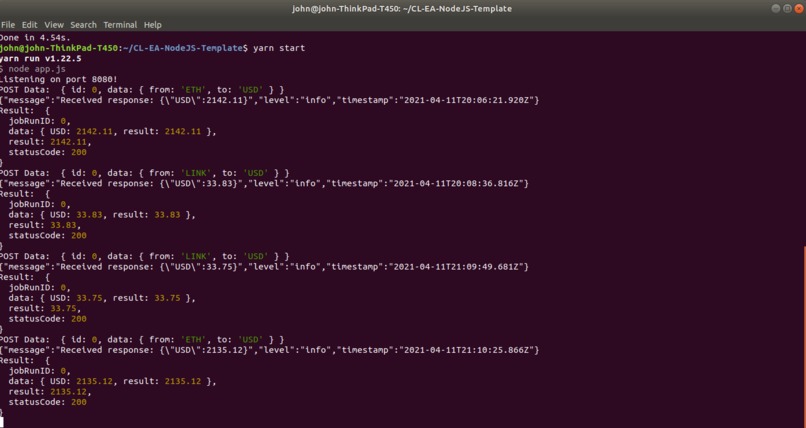Click the terminal cursor block at bottom

2,422
